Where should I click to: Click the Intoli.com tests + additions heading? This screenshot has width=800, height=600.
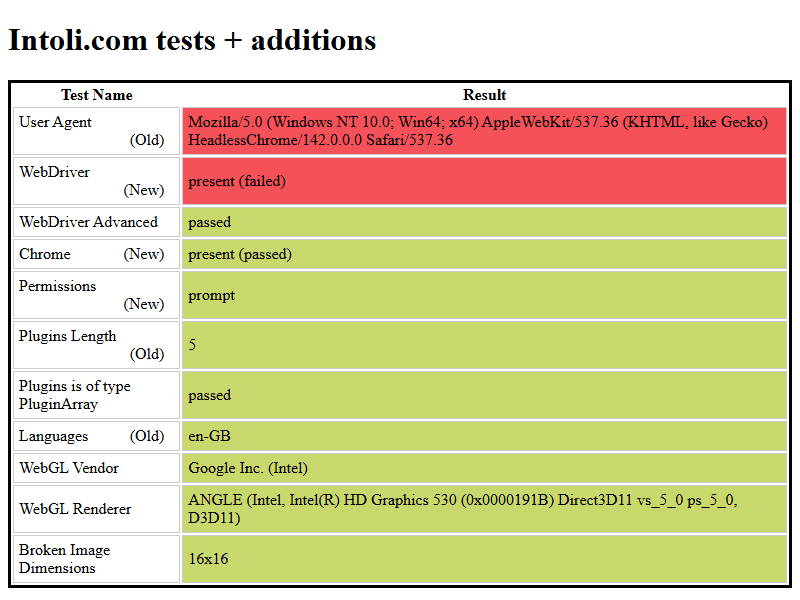point(192,40)
